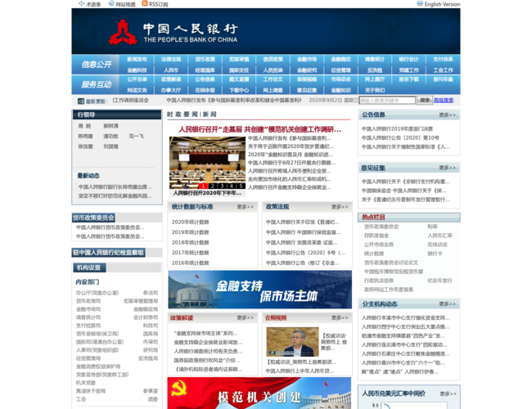Open 中国人民银行公告〔2020〕第10号 link

click(400, 137)
